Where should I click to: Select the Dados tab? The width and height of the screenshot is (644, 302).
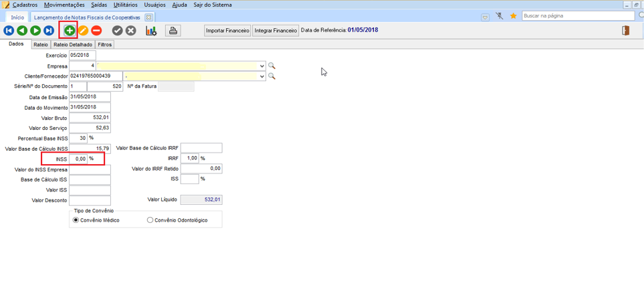15,44
